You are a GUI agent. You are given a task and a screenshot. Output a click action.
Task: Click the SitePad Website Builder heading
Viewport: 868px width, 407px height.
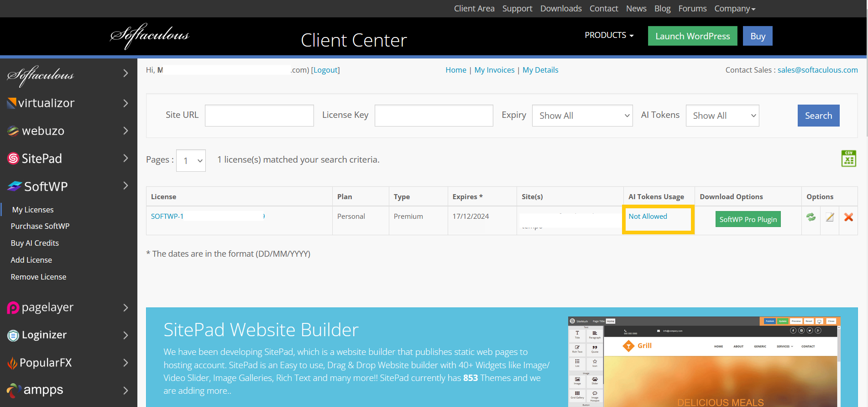[261, 330]
